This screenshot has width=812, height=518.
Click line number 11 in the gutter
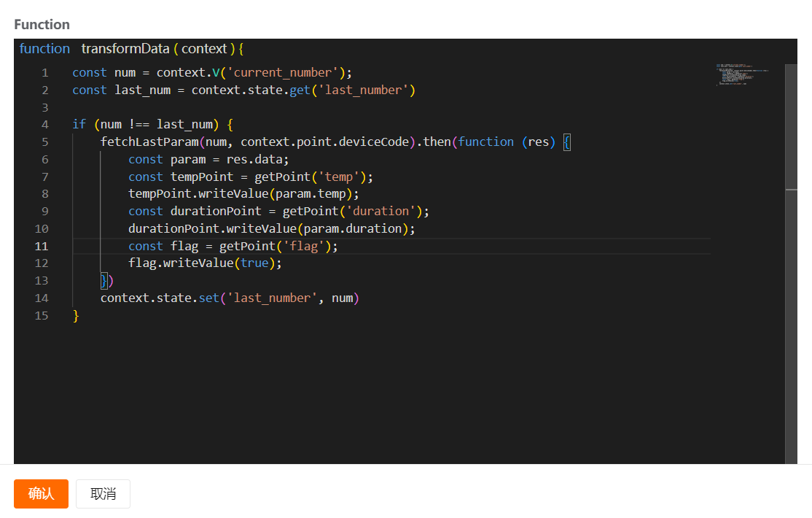[x=42, y=247]
